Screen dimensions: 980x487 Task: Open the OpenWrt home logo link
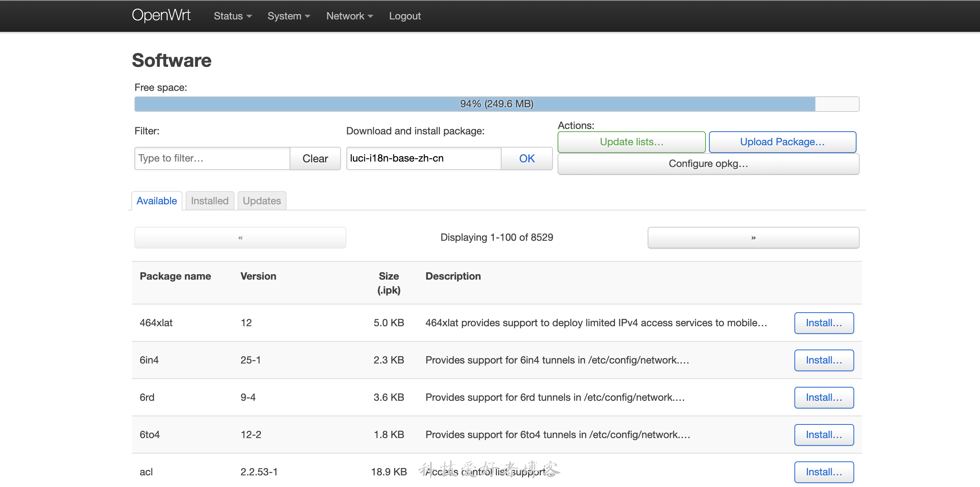point(161,16)
